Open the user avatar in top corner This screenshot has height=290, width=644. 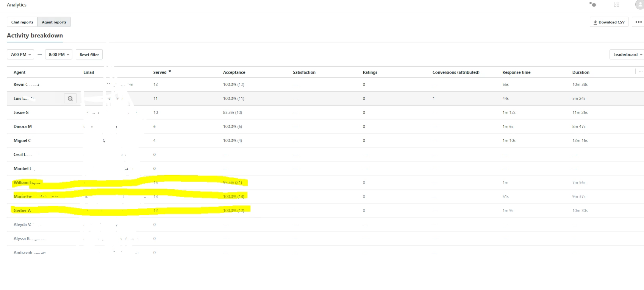click(639, 4)
